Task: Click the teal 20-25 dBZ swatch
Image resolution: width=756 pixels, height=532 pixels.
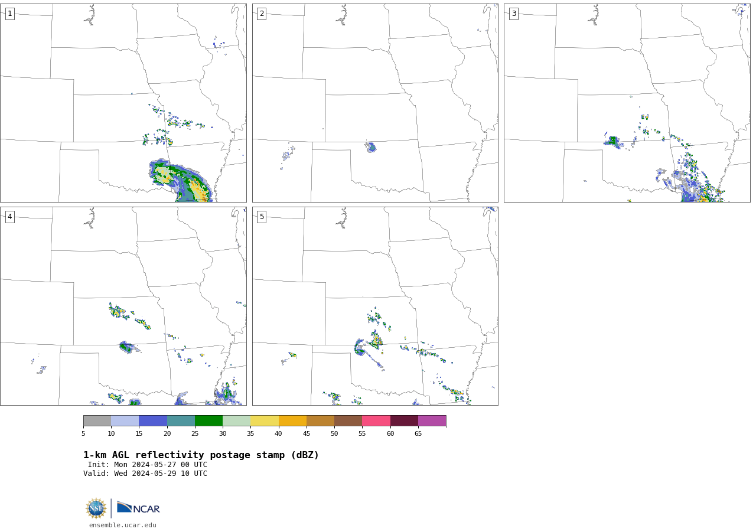Action: [181, 421]
